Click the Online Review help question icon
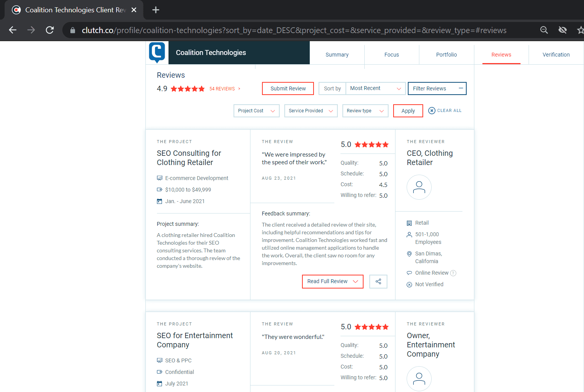The image size is (584, 392). pos(453,273)
